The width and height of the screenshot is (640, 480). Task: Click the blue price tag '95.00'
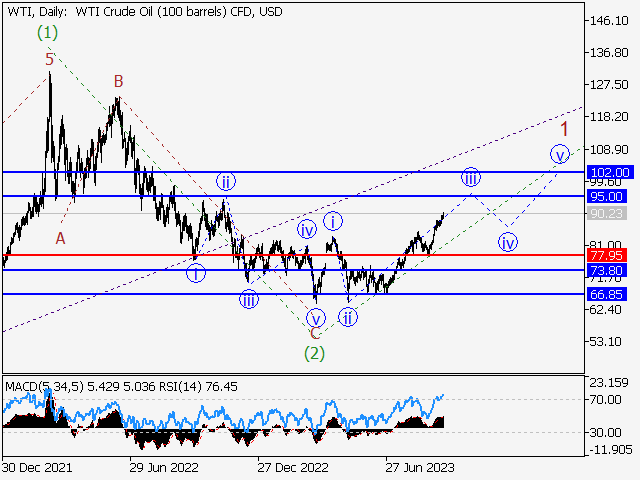coord(607,196)
